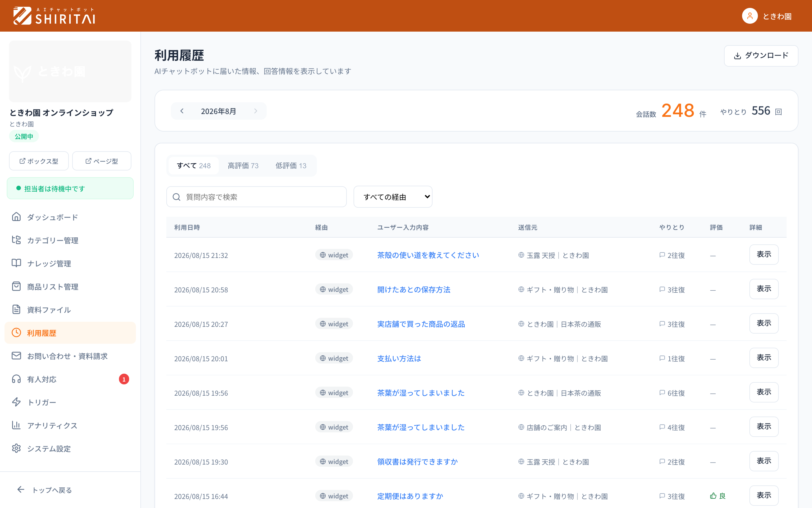Open お問い合わせ・資料請求 in the sidebar
Image resolution: width=812 pixels, height=508 pixels.
[x=70, y=356]
